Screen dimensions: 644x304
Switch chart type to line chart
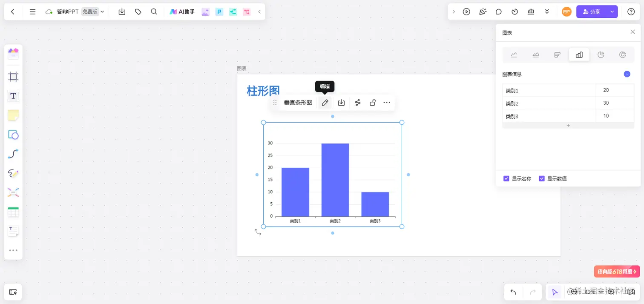click(514, 54)
